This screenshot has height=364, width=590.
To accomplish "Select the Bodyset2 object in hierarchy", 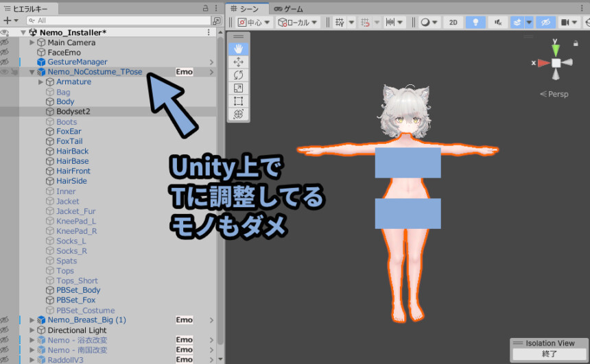I will 73,111.
